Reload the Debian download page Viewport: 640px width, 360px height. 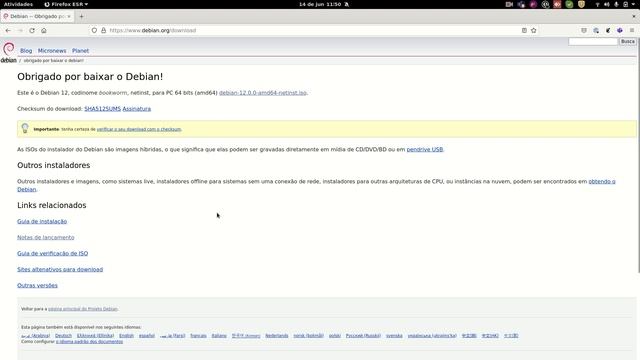coord(32,31)
